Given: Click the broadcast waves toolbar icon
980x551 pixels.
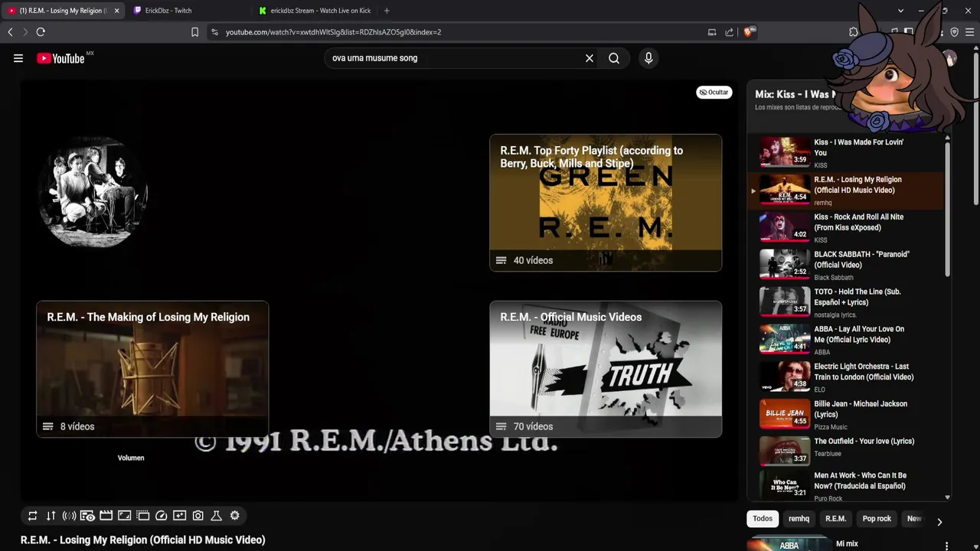Looking at the screenshot, I should [69, 516].
